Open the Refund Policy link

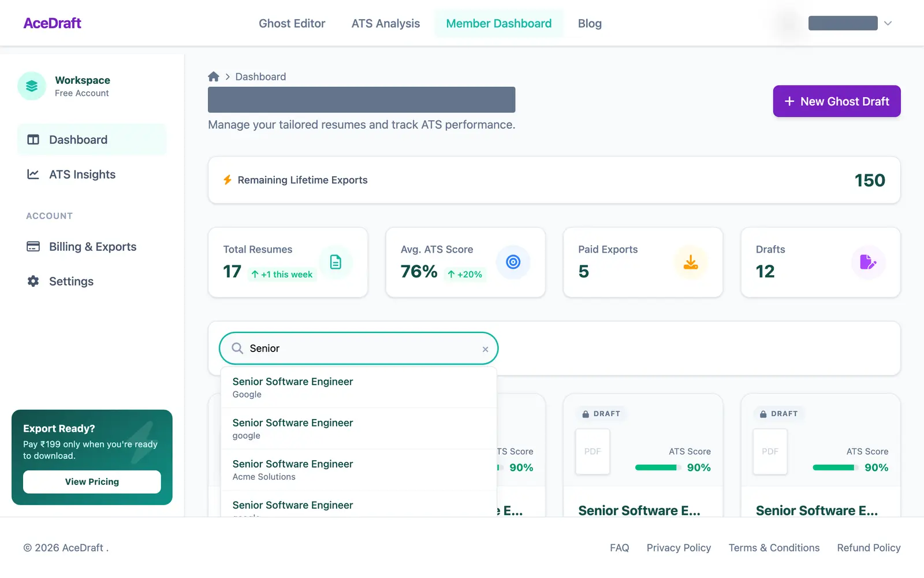point(869,548)
